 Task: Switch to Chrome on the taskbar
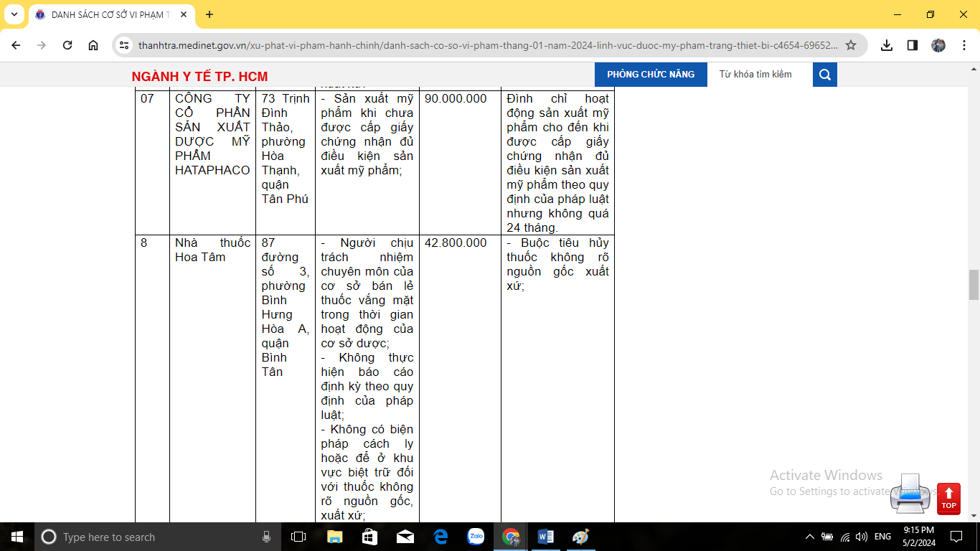click(511, 537)
